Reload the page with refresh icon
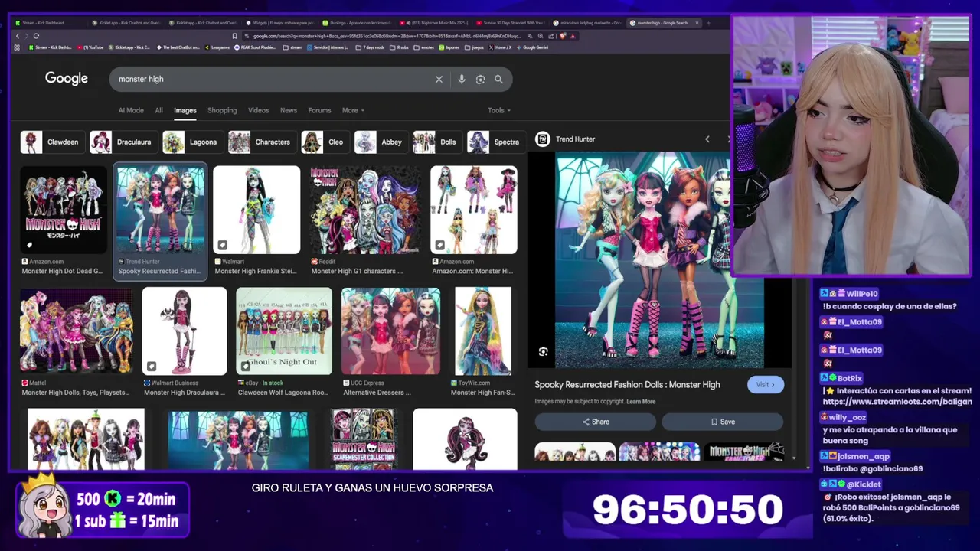The width and height of the screenshot is (980, 551). (36, 36)
